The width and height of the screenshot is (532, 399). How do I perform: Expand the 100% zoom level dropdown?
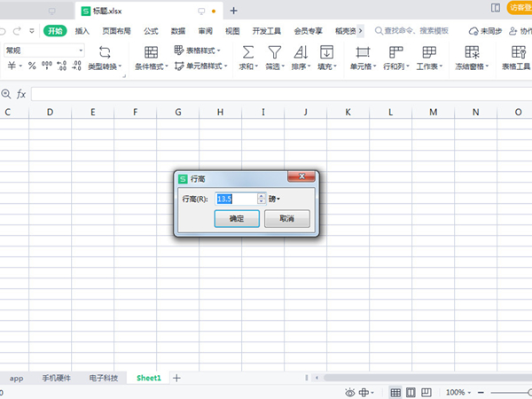[x=471, y=392]
